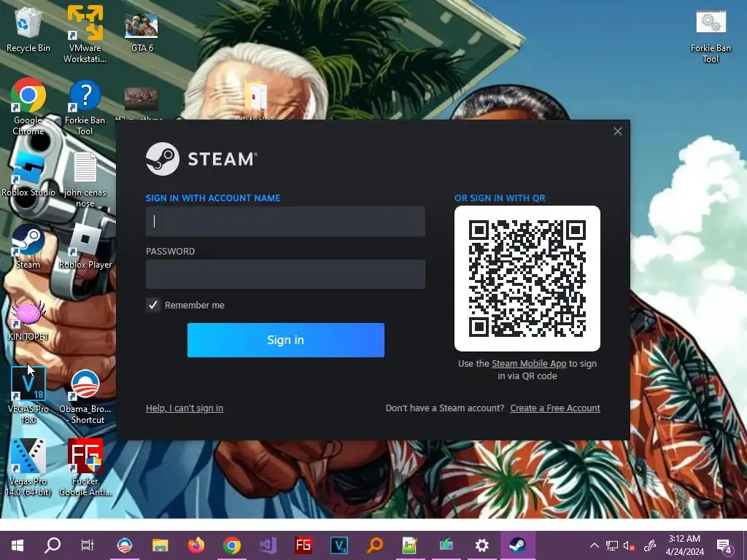This screenshot has width=747, height=560.
Task: Click the Sign in button
Action: (286, 340)
